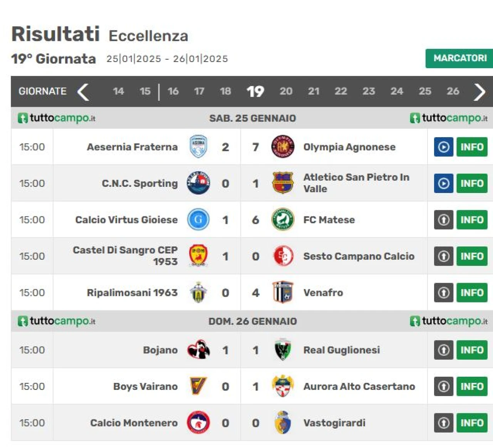Select giornata 20 in the navigation bar
493x448 pixels.
286,91
